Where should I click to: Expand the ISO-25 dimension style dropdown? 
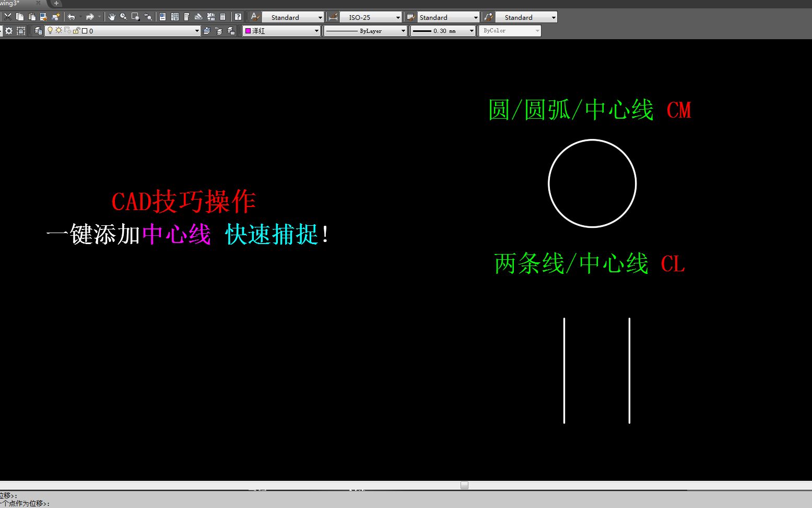[x=398, y=17]
